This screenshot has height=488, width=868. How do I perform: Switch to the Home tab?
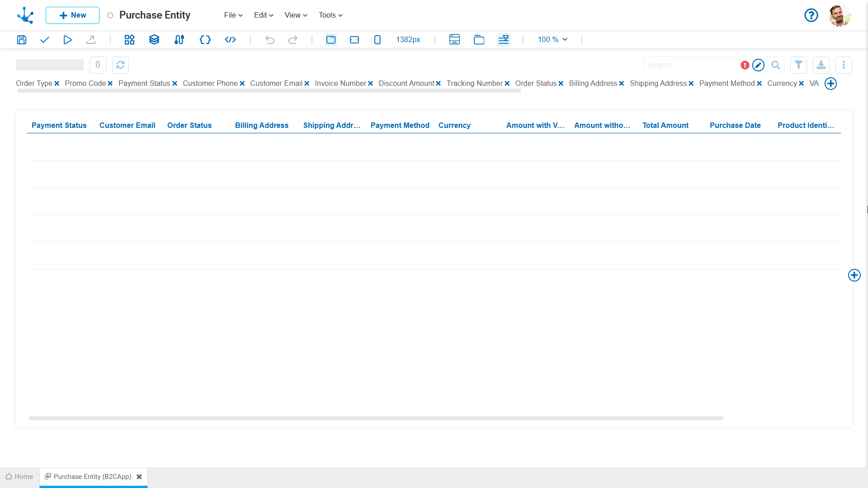point(20,476)
